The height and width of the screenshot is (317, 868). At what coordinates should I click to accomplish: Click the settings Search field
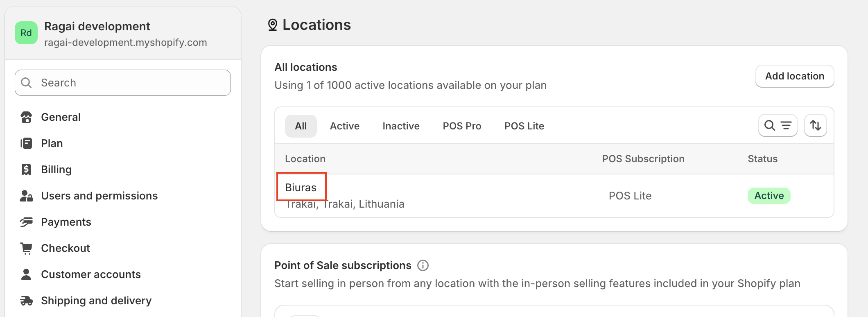(x=123, y=83)
